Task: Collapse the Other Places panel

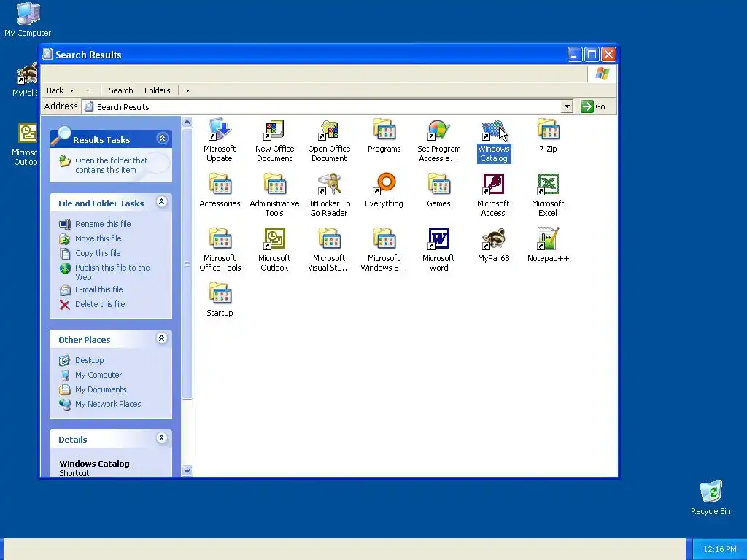Action: (x=162, y=338)
